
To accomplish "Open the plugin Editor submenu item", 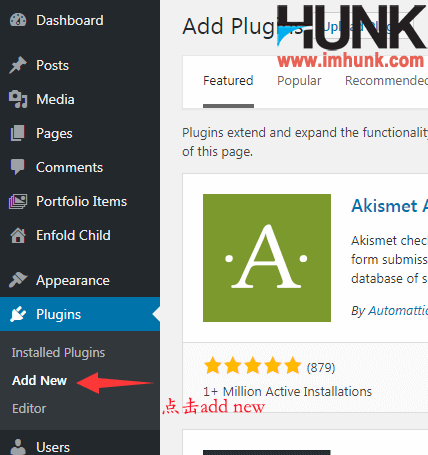I will click(29, 409).
